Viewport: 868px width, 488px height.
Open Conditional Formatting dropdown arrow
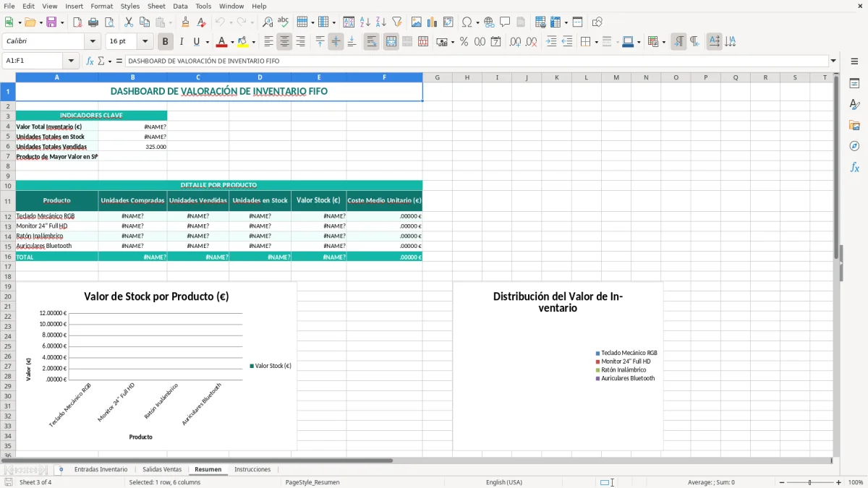[664, 42]
